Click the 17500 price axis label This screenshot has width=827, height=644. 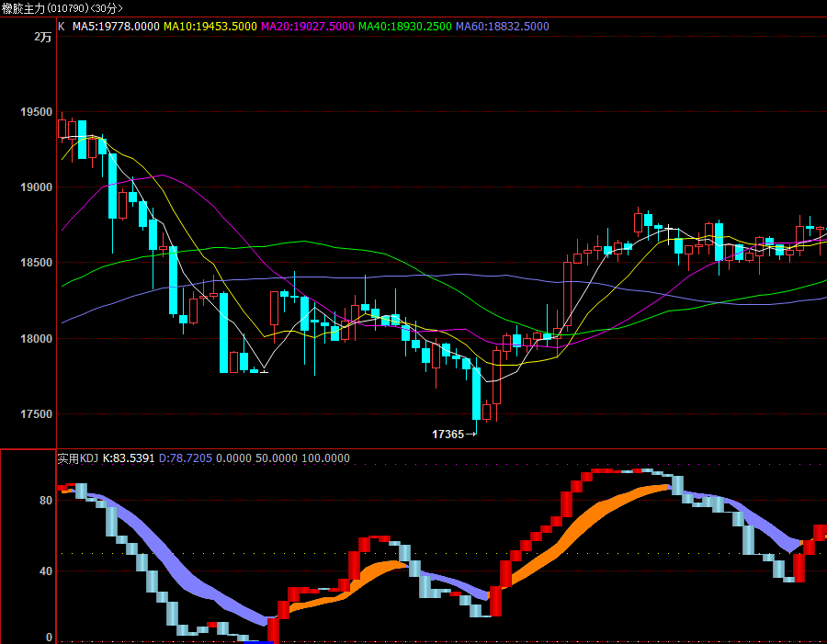point(37,414)
